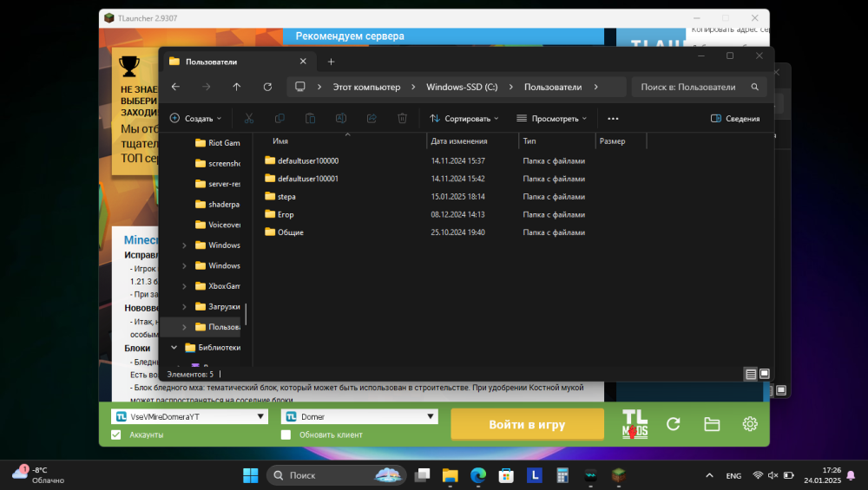Open game folder icon in TLauncher

pyautogui.click(x=712, y=424)
